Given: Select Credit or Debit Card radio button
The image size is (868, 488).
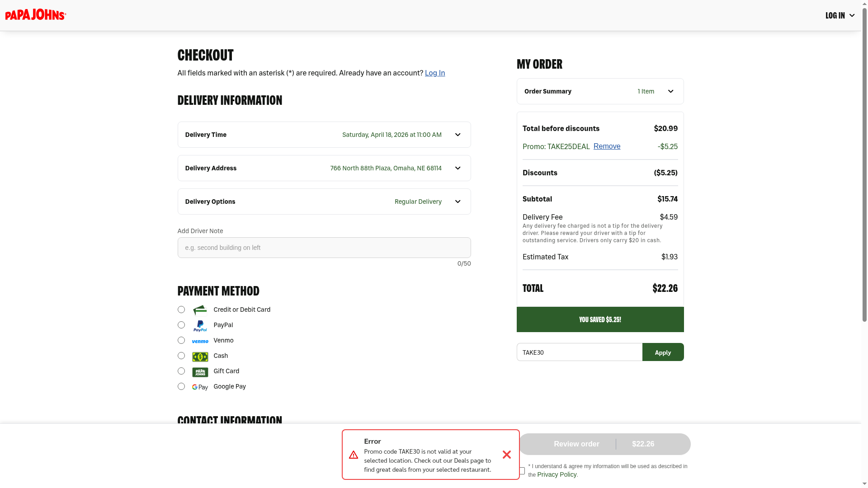Looking at the screenshot, I should [x=181, y=310].
